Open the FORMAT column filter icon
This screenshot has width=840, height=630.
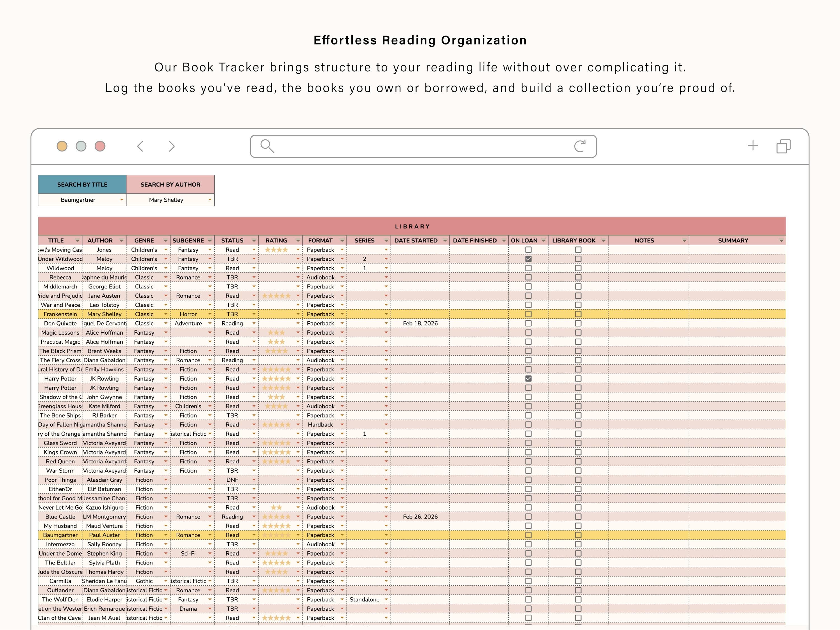point(342,240)
